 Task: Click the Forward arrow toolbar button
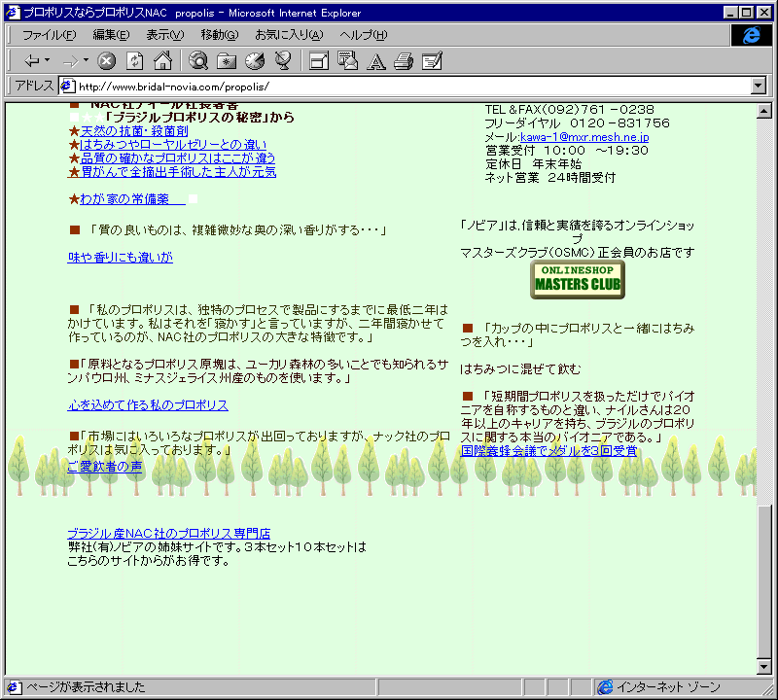70,61
